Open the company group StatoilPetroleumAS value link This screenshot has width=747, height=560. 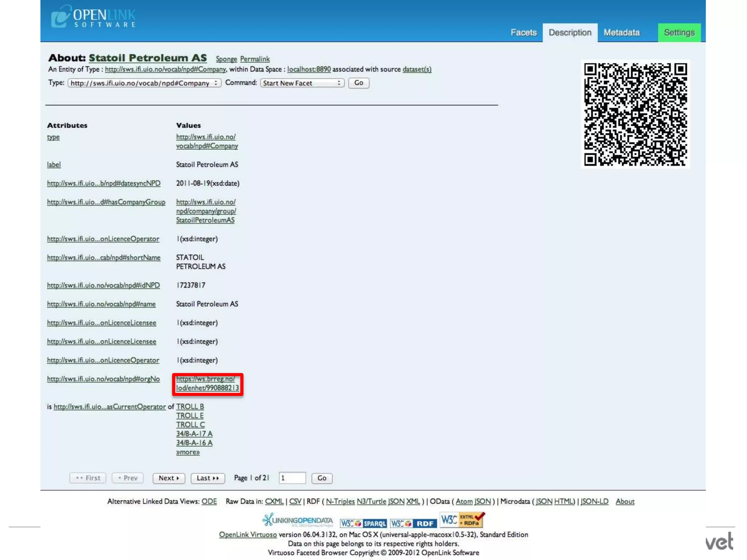click(x=206, y=211)
